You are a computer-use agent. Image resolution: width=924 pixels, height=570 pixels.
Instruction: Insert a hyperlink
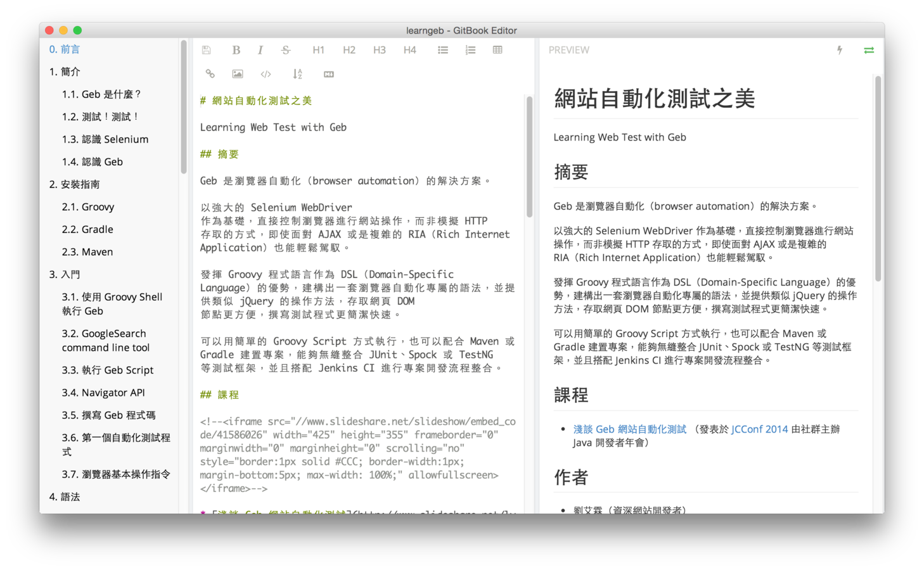[210, 74]
